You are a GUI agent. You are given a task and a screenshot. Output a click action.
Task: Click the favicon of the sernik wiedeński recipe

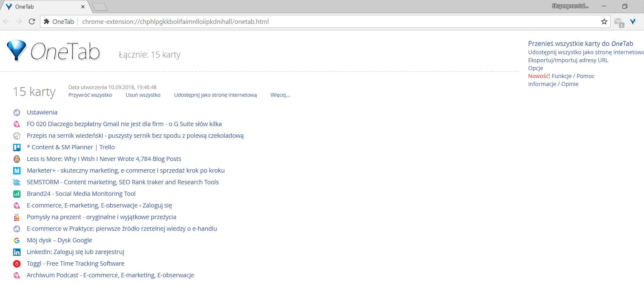pyautogui.click(x=17, y=136)
